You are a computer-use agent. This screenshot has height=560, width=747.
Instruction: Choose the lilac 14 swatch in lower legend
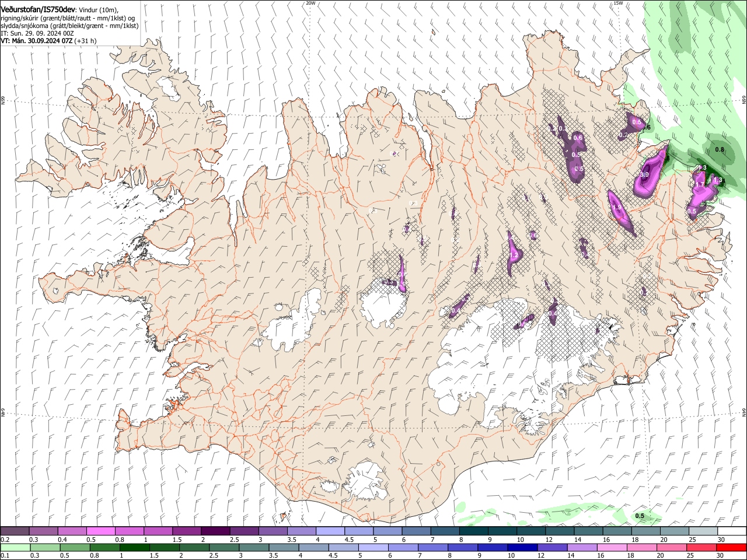coord(582,547)
